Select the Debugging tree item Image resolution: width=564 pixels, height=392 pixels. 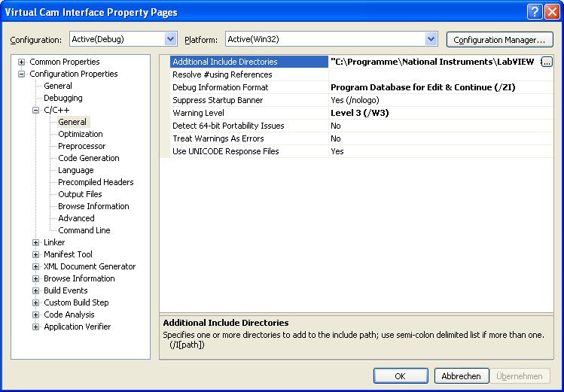point(63,98)
